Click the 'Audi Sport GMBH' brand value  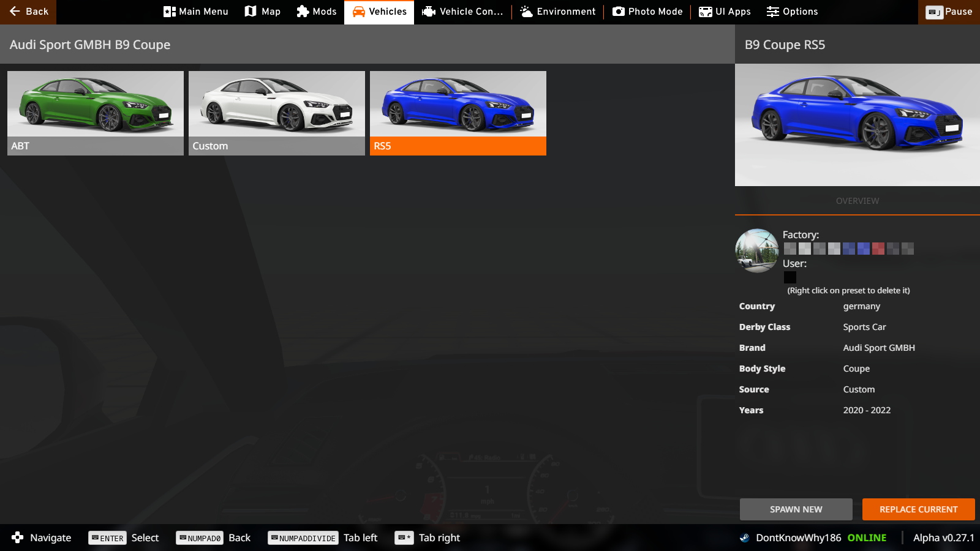pyautogui.click(x=880, y=348)
